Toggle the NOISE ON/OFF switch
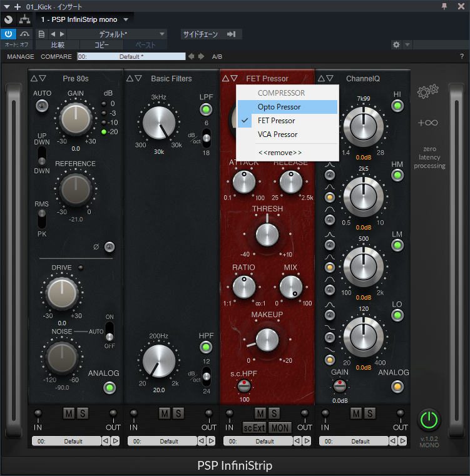470x476 pixels. point(110,331)
